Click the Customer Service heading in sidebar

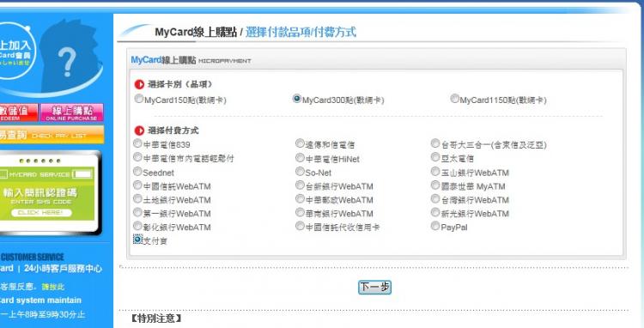click(32, 258)
